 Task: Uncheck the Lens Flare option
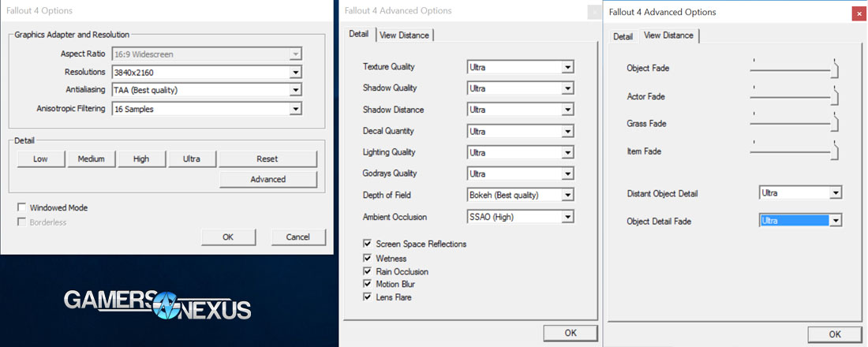point(367,297)
